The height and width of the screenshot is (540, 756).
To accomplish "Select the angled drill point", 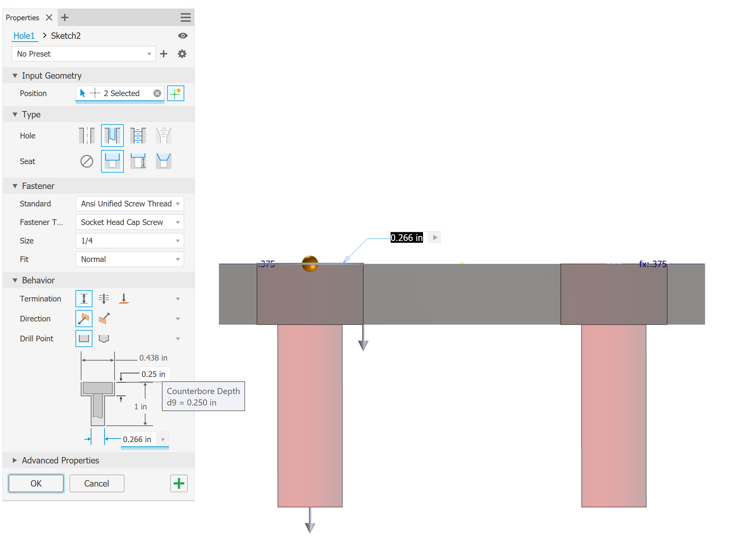I will point(104,338).
